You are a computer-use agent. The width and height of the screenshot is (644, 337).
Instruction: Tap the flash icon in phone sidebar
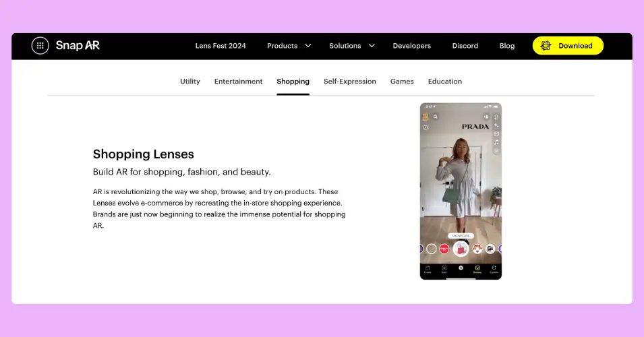[496, 125]
